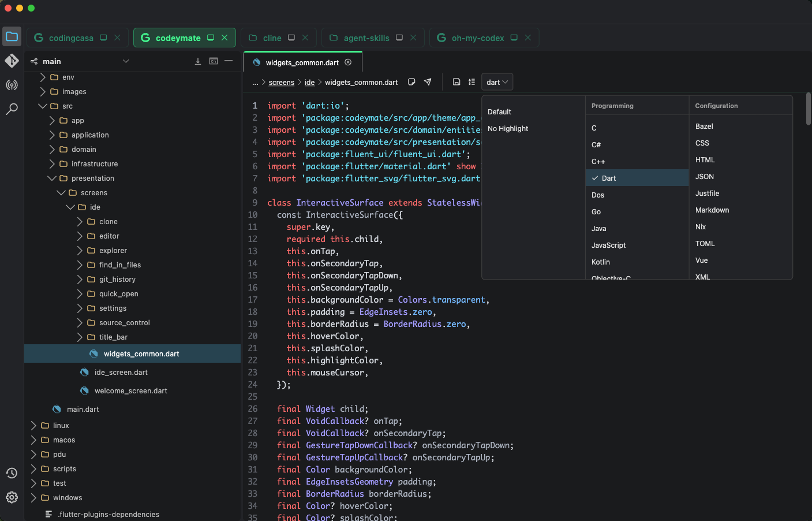812x521 pixels.
Task: Close the agent-skills project tab
Action: click(x=413, y=38)
